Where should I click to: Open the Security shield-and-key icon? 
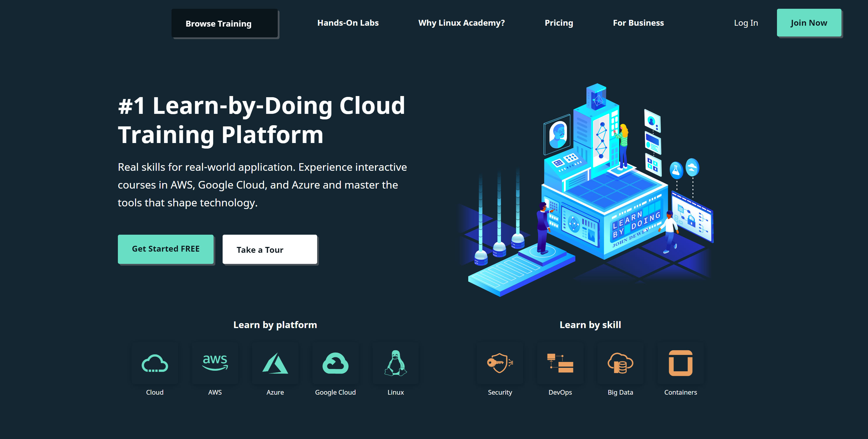click(500, 363)
